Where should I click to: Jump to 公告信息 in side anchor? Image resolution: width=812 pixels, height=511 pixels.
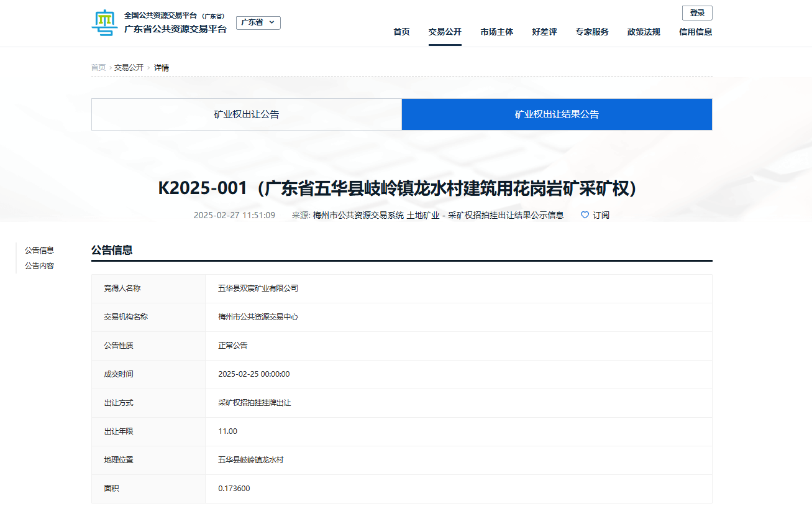click(39, 250)
